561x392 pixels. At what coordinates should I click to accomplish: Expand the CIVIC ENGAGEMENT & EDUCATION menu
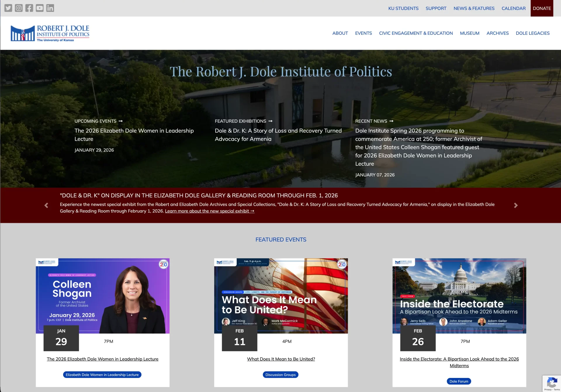(x=415, y=33)
